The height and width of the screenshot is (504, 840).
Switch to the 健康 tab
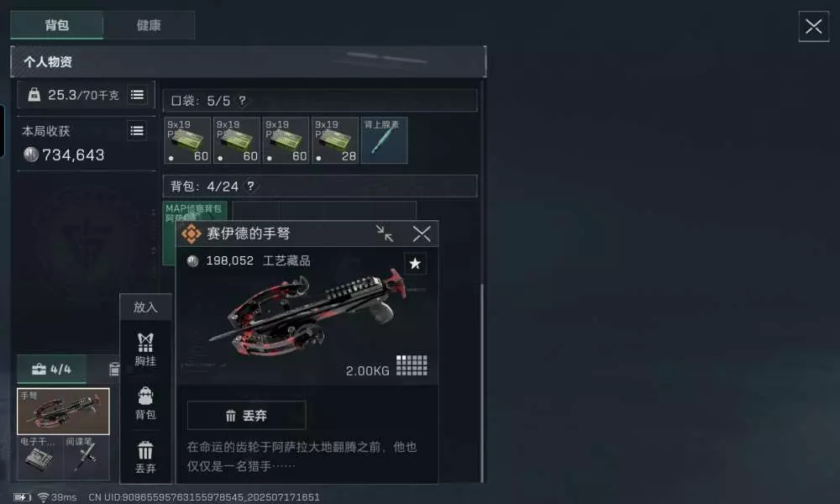point(149,25)
